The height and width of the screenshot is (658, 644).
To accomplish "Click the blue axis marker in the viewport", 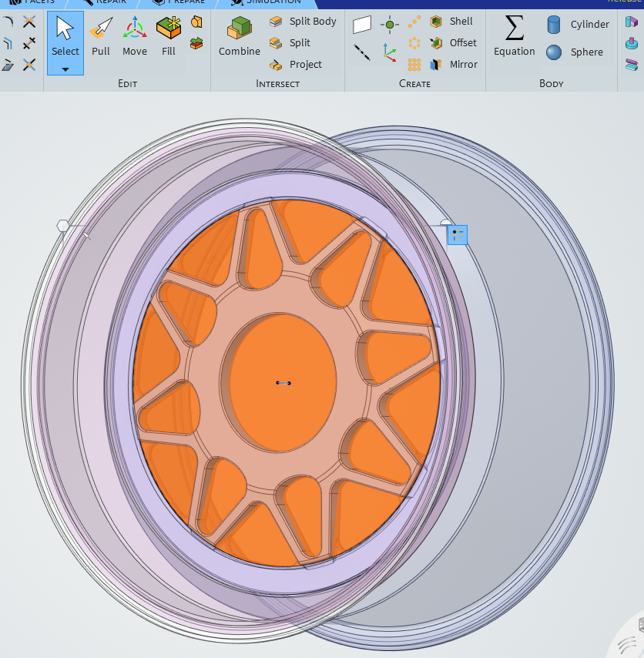I will coord(458,235).
